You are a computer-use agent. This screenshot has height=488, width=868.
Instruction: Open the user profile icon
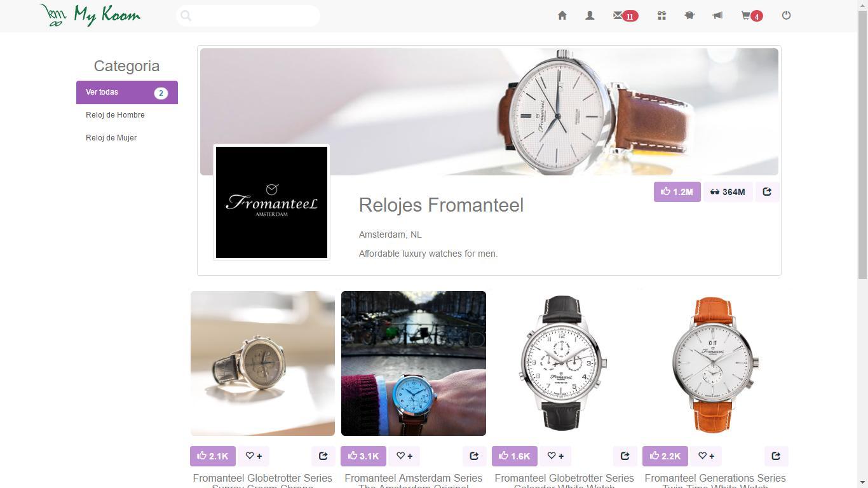590,15
